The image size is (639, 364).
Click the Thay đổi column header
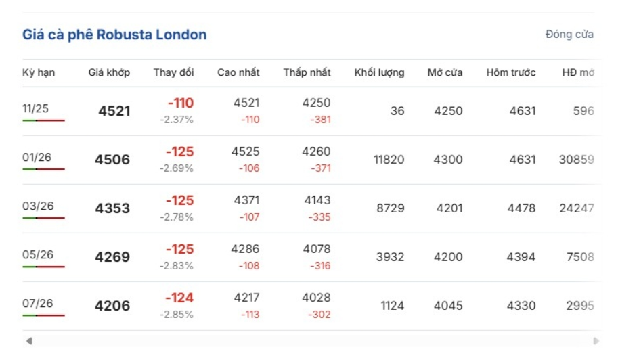pos(173,72)
